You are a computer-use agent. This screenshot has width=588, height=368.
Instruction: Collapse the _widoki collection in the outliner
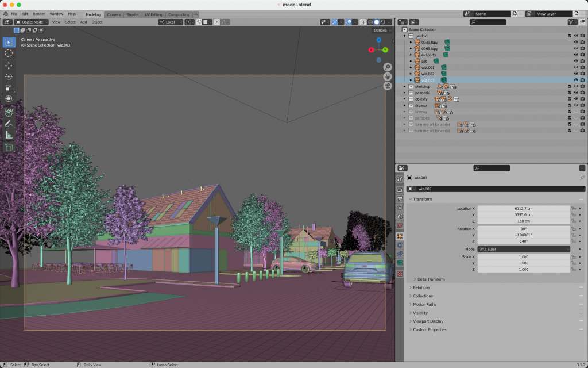(405, 36)
